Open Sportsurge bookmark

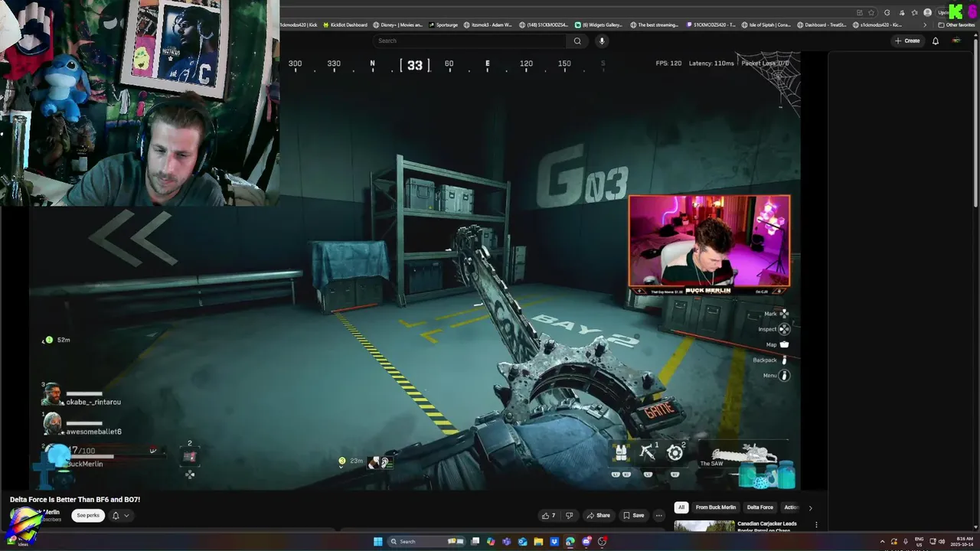443,24
